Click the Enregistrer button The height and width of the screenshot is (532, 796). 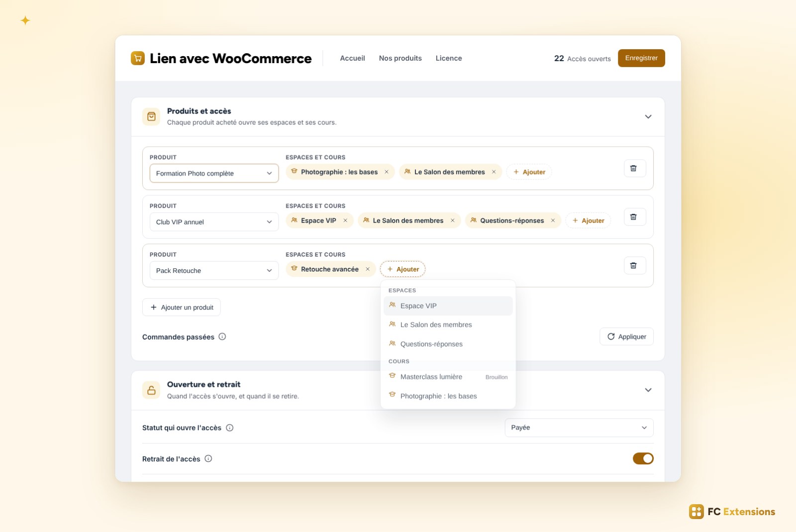(x=641, y=58)
